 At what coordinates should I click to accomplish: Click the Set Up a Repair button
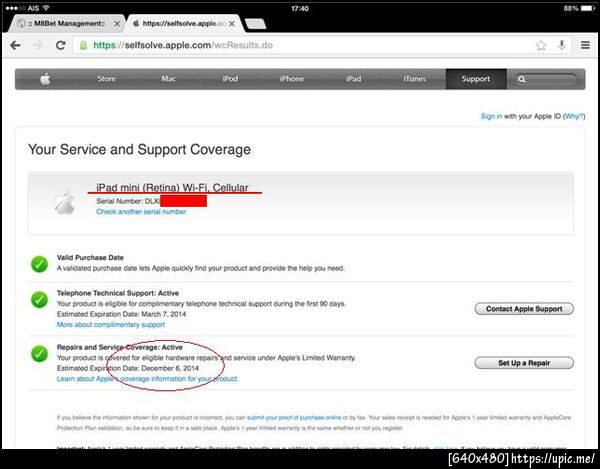point(524,363)
